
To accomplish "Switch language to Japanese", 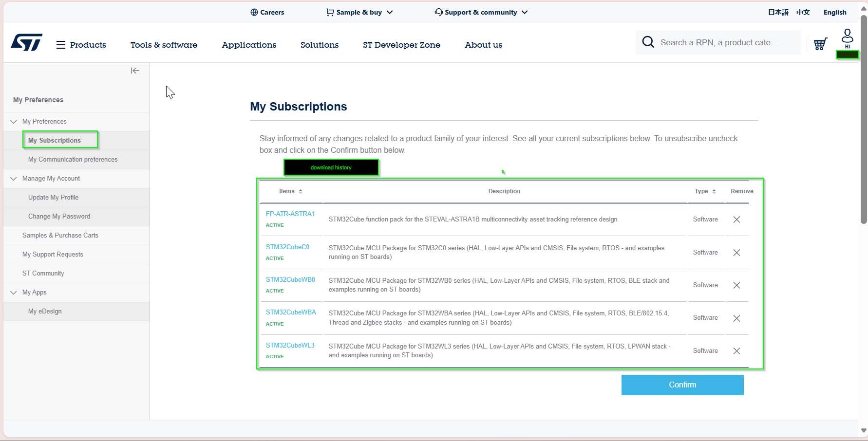I will [778, 12].
